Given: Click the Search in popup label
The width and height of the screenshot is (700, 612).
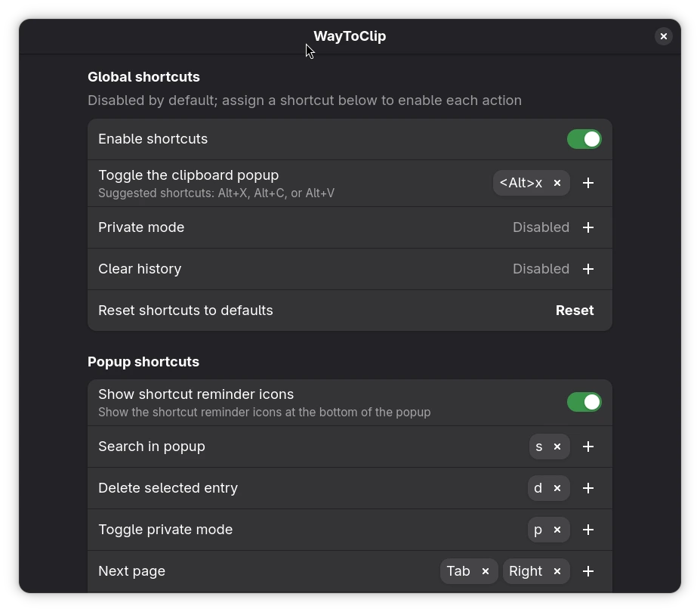Looking at the screenshot, I should (x=152, y=447).
